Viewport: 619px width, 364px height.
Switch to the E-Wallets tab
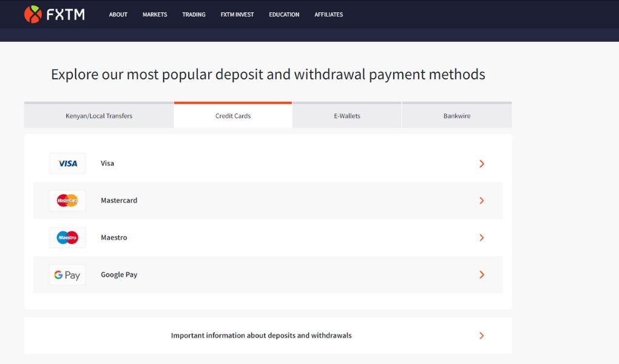(x=347, y=115)
